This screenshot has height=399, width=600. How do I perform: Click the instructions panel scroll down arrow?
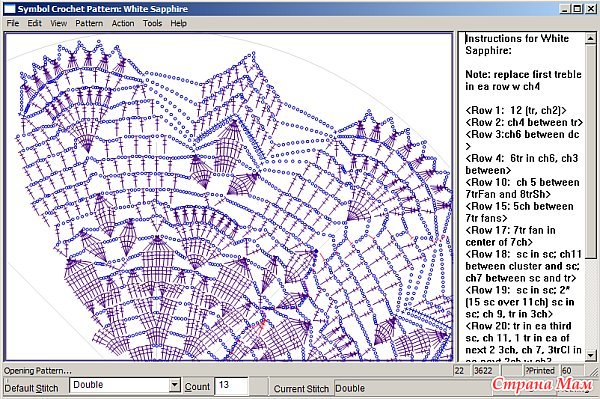[x=590, y=355]
